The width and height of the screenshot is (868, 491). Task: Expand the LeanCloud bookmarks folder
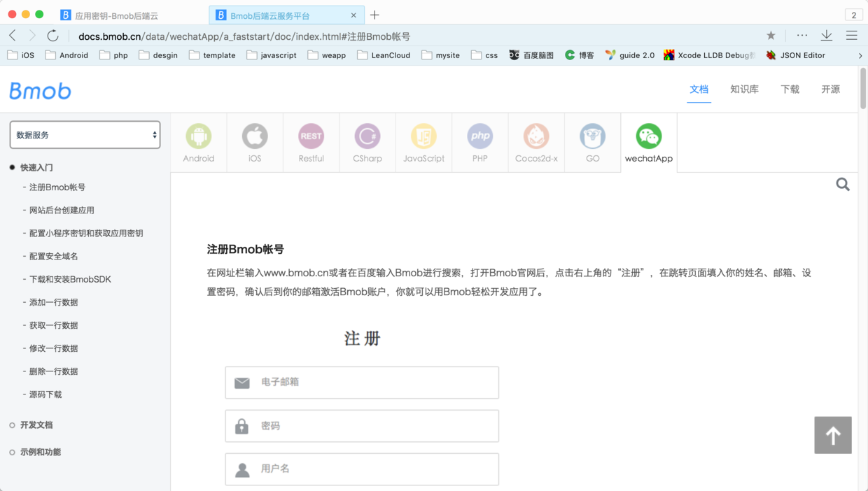[x=384, y=55]
